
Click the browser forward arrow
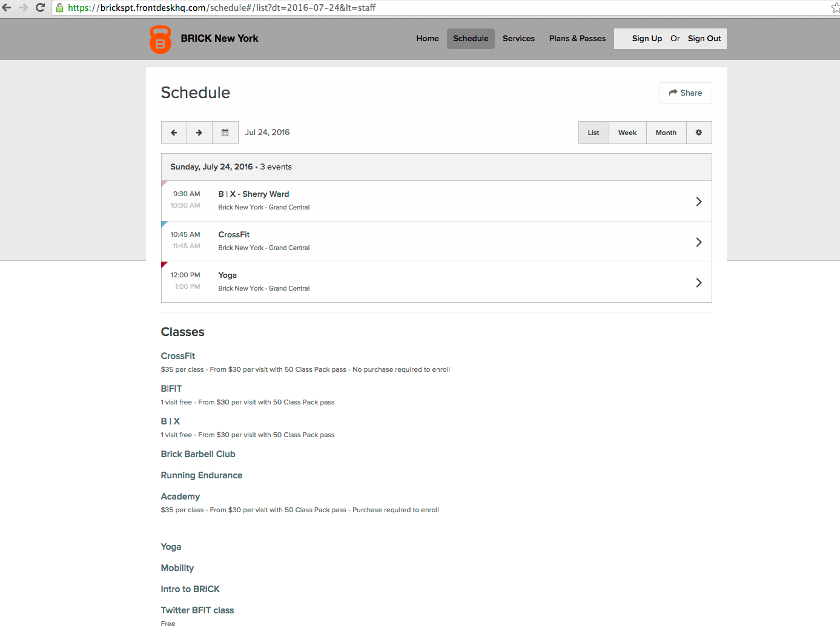coord(23,8)
